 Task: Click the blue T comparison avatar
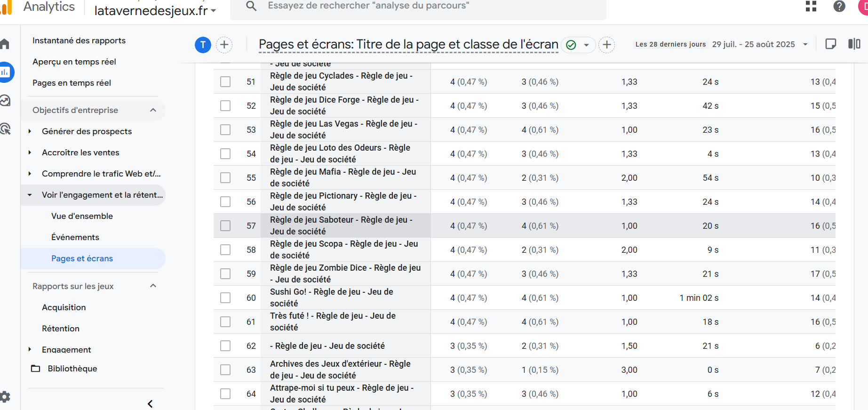click(x=203, y=45)
